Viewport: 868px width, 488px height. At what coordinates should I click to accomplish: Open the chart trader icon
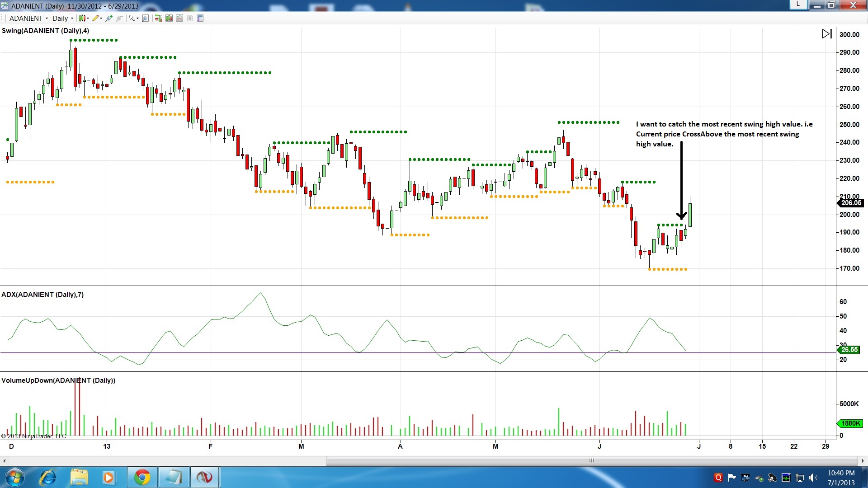pyautogui.click(x=158, y=18)
